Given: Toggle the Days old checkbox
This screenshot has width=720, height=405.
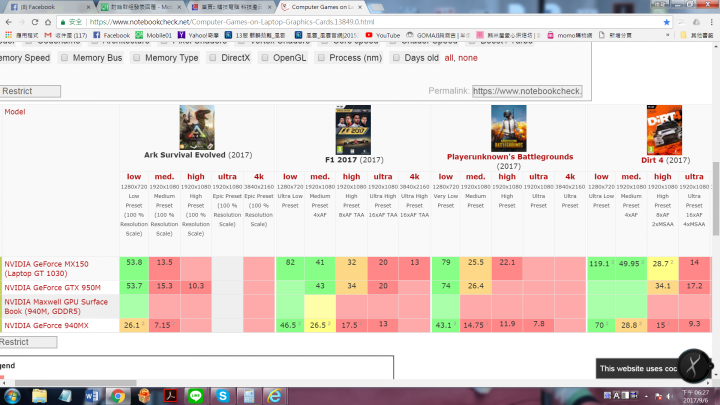Looking at the screenshot, I should click(x=396, y=58).
